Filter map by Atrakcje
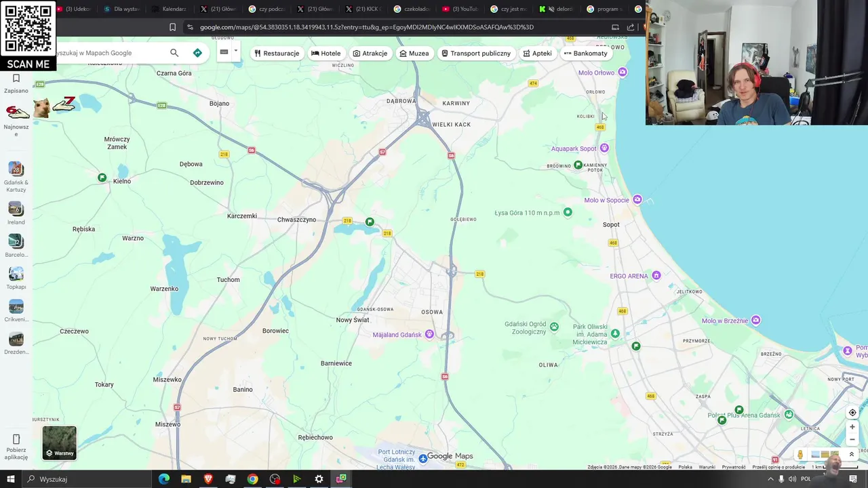The width and height of the screenshot is (868, 488). click(x=370, y=54)
